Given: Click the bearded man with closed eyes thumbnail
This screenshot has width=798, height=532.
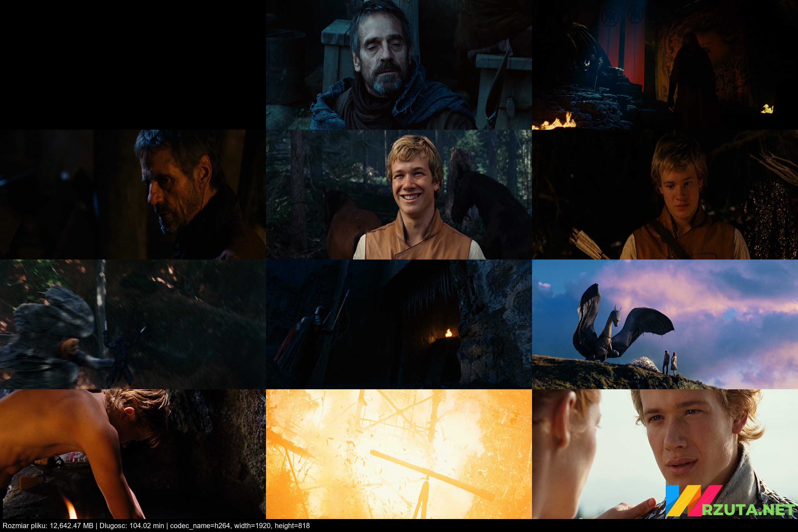Looking at the screenshot, I should (x=399, y=64).
